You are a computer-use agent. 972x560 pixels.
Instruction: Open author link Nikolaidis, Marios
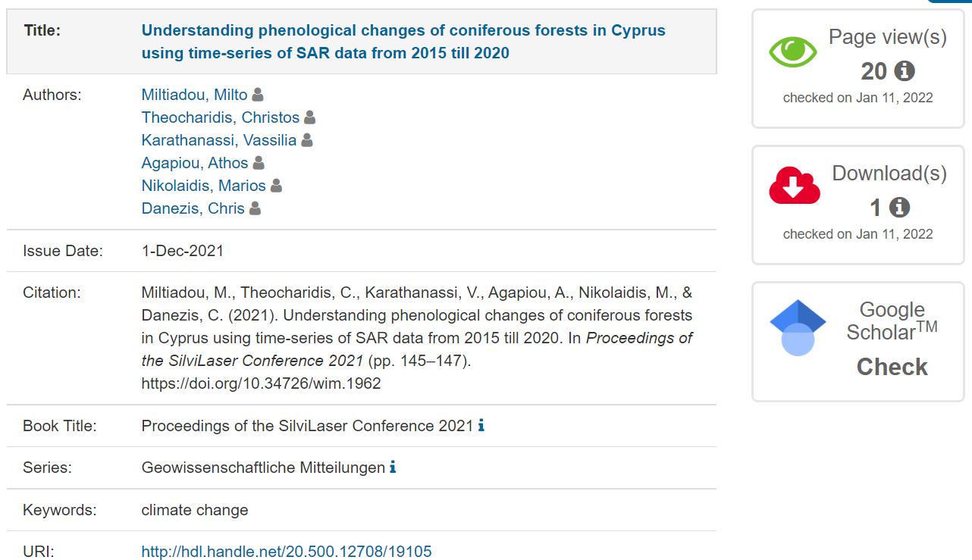pyautogui.click(x=203, y=186)
